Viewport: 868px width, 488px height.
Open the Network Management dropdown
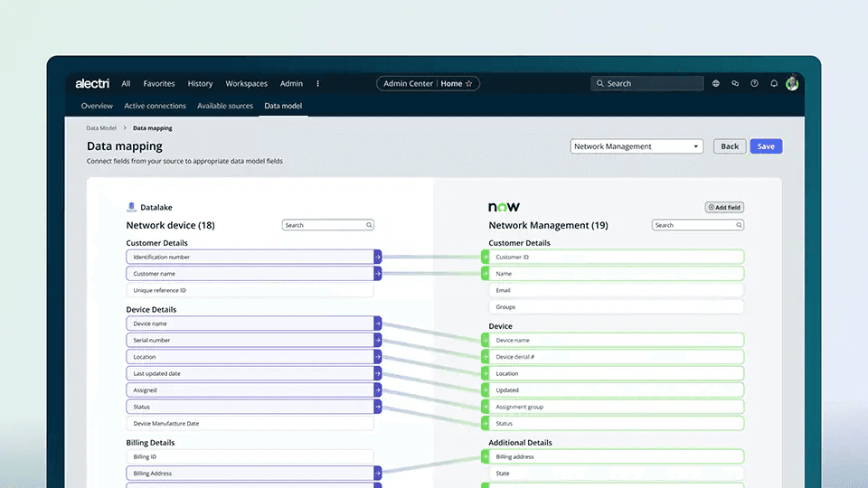tap(637, 146)
